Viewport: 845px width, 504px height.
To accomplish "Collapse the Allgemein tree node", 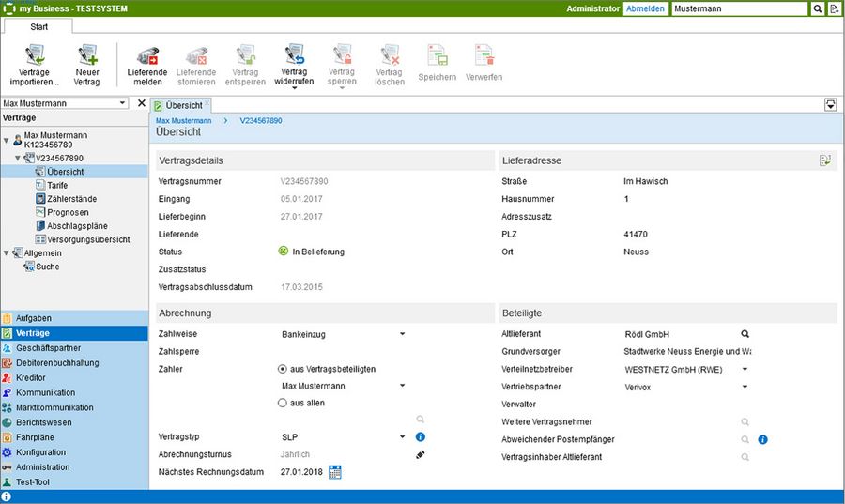I will click(6, 253).
